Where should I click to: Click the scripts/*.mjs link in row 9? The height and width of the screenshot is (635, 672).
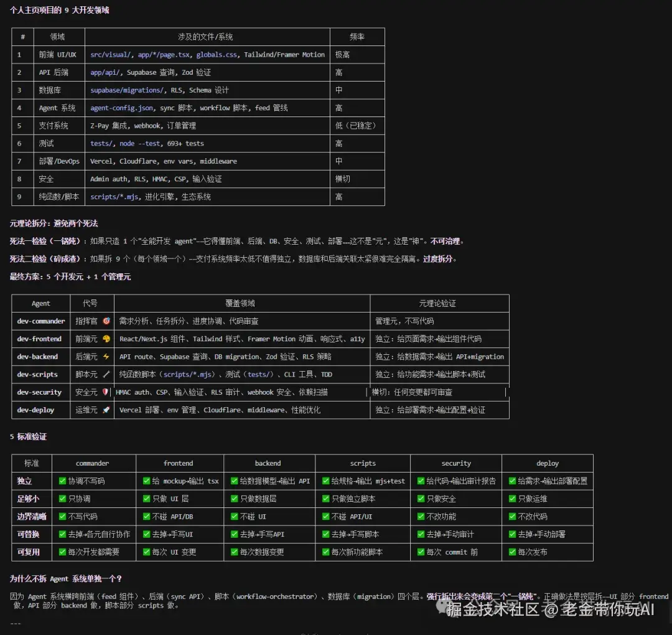tap(114, 197)
